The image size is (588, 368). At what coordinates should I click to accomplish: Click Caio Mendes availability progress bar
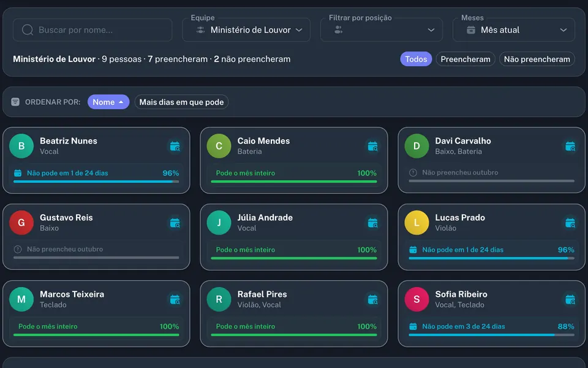click(293, 182)
